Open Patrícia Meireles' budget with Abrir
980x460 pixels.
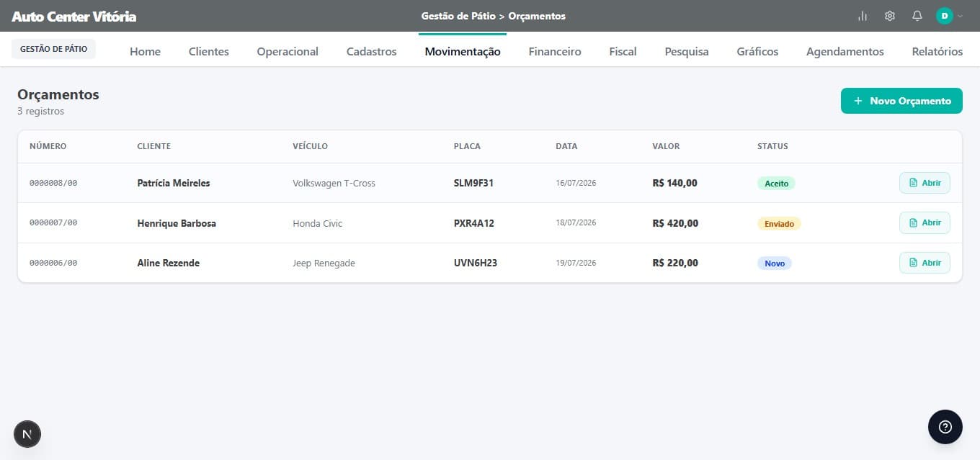click(x=925, y=183)
